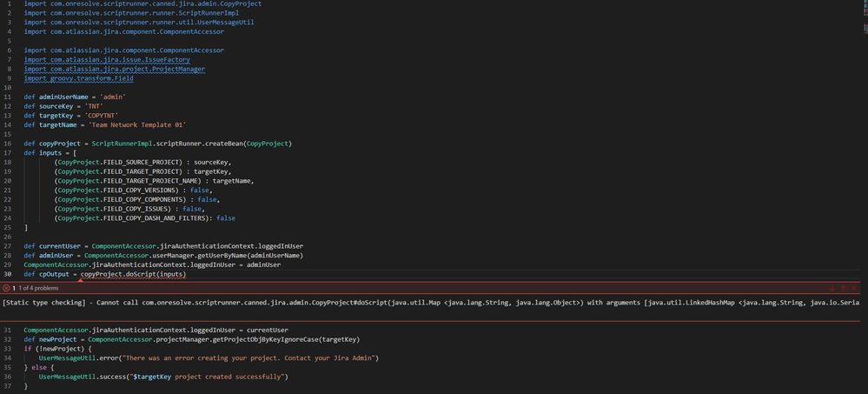Click the 'COPYTNT' string value

[102, 116]
